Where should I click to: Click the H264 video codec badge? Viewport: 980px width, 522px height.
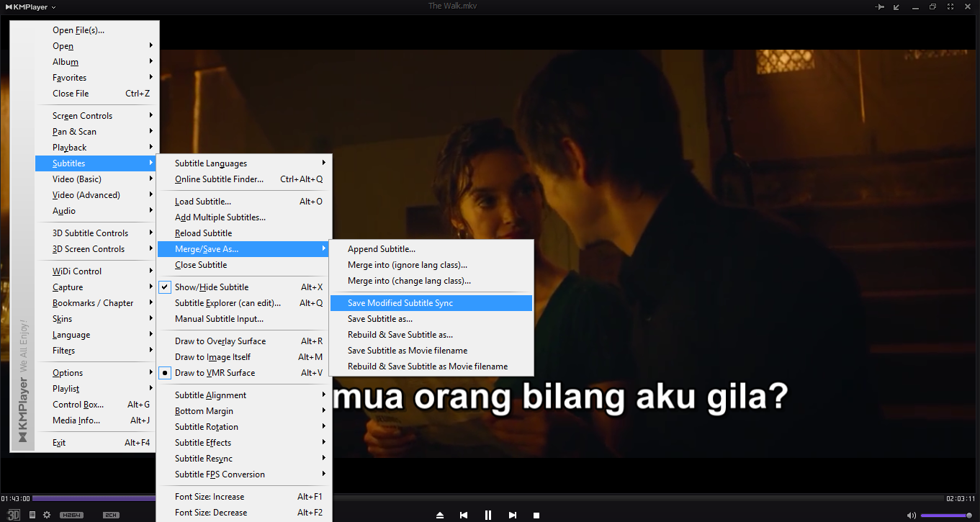72,515
